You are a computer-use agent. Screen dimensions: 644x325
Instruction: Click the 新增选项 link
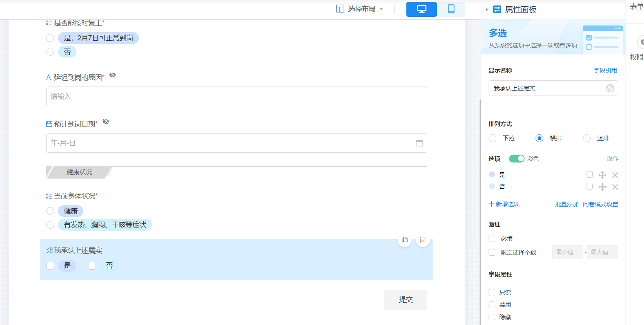pos(504,204)
